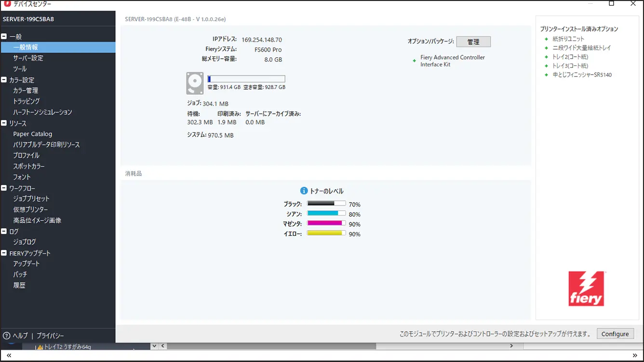
Task: Click the 管理 options button
Action: click(473, 42)
